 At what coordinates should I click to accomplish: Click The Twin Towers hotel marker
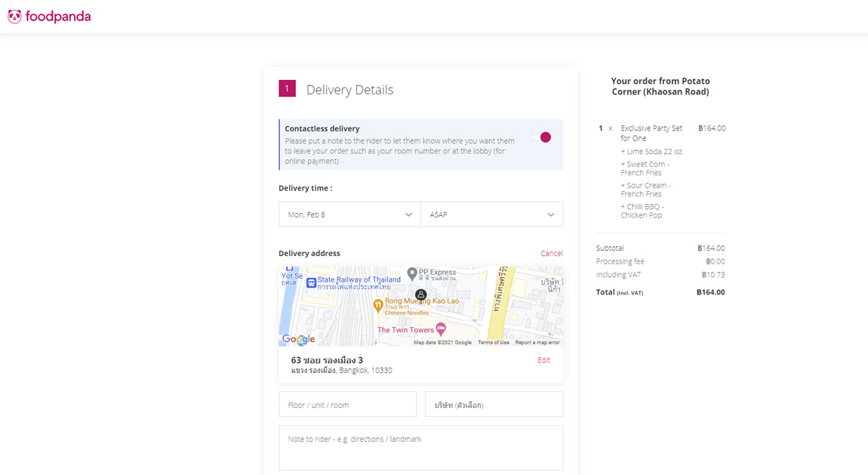(x=441, y=328)
